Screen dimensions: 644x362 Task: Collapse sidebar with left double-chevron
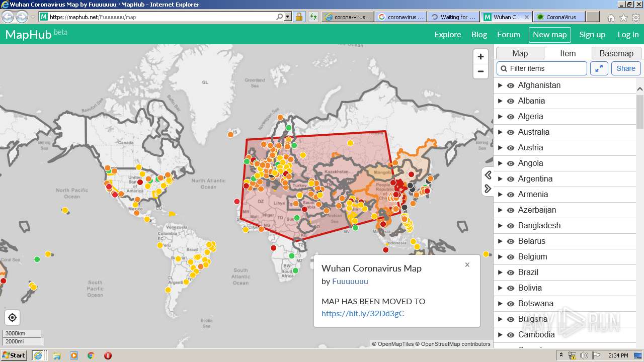(x=488, y=175)
